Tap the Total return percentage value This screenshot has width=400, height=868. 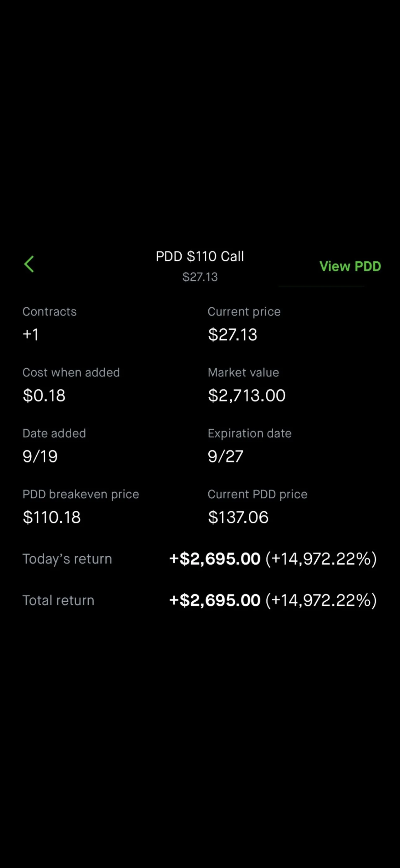pyautogui.click(x=321, y=600)
